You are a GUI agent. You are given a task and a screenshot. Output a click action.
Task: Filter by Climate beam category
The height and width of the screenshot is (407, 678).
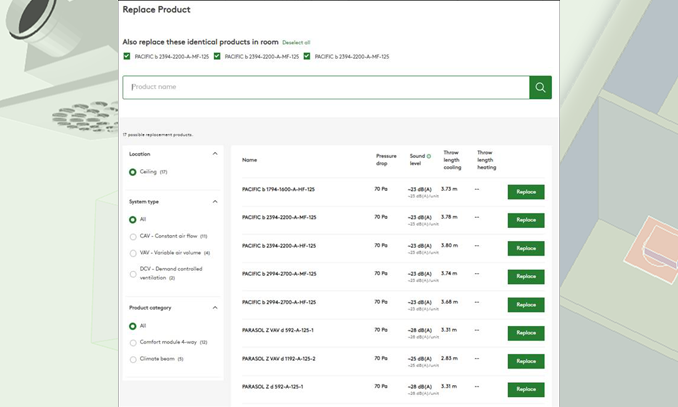[133, 359]
